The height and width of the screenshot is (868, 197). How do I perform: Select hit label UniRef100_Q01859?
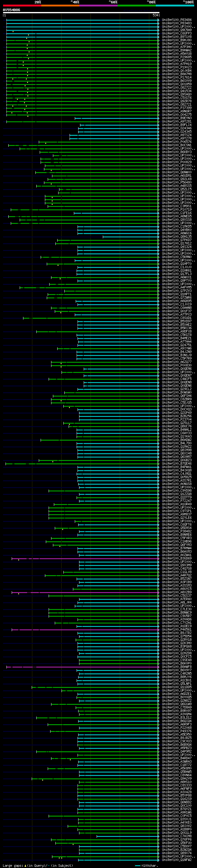(x=177, y=84)
